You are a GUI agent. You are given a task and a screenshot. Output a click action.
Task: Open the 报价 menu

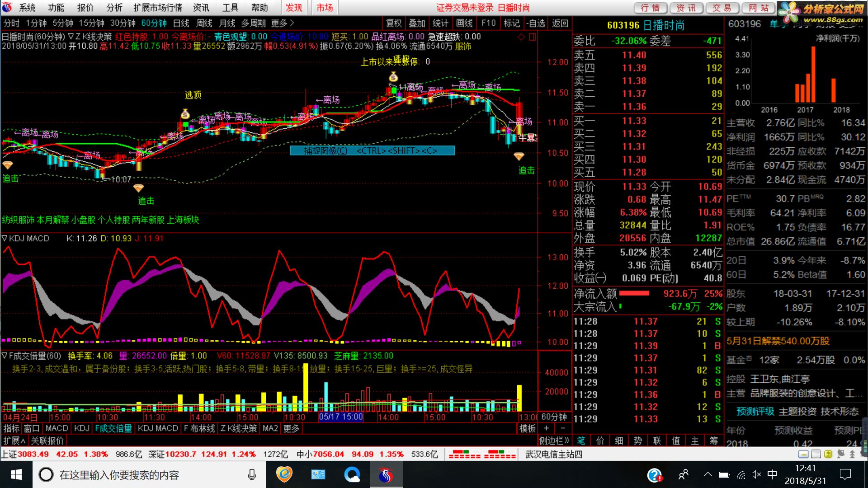85,8
